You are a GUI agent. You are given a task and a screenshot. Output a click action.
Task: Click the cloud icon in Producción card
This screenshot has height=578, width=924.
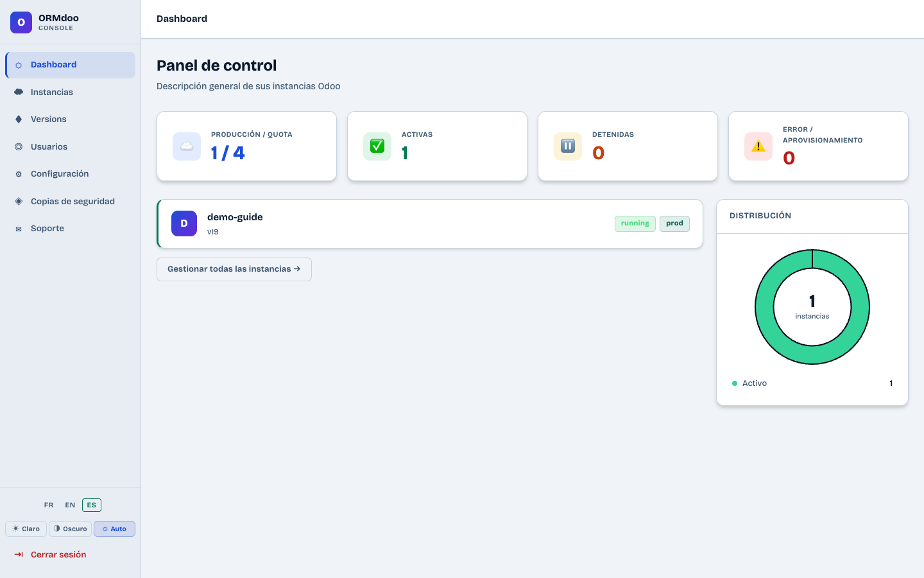[187, 146]
